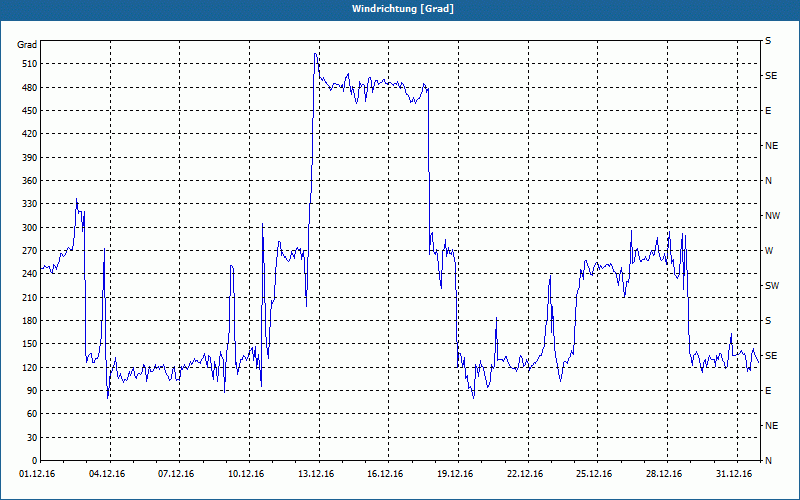Click the NE label just below the 420 line
The image size is (800, 500).
pyautogui.click(x=771, y=146)
